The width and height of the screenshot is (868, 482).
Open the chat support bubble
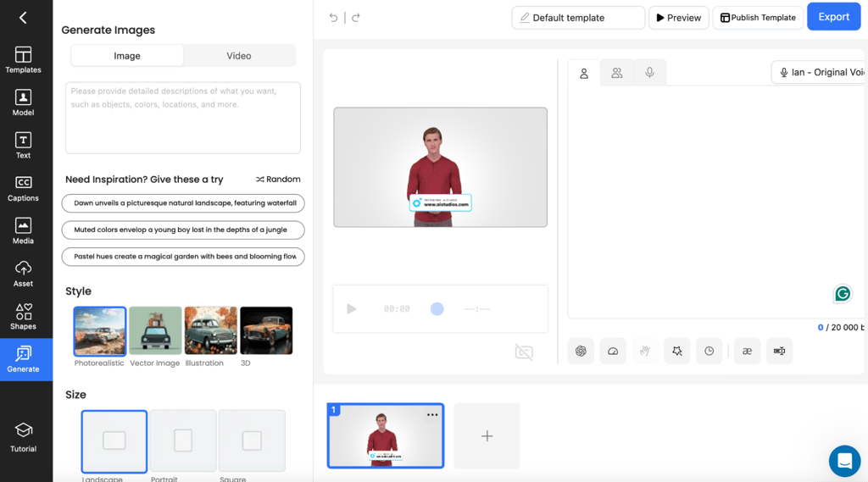[x=845, y=461]
